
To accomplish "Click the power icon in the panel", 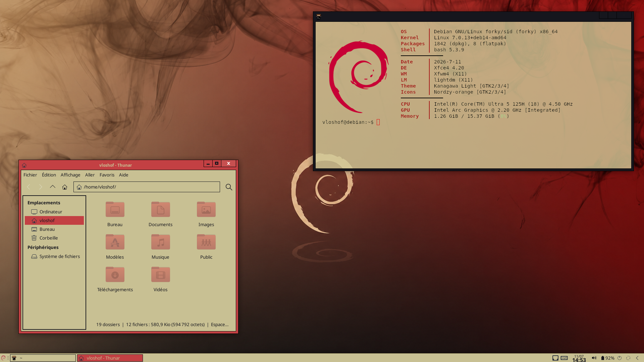I will coord(620,358).
